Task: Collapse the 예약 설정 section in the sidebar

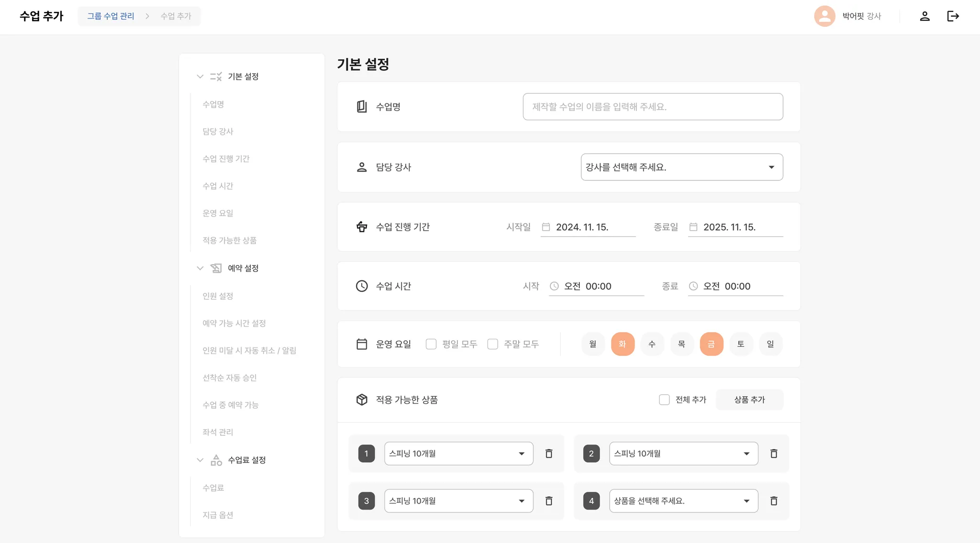Action: [200, 268]
